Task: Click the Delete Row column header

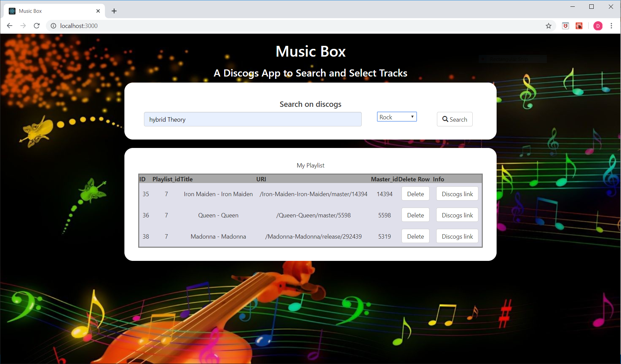Action: (x=414, y=179)
